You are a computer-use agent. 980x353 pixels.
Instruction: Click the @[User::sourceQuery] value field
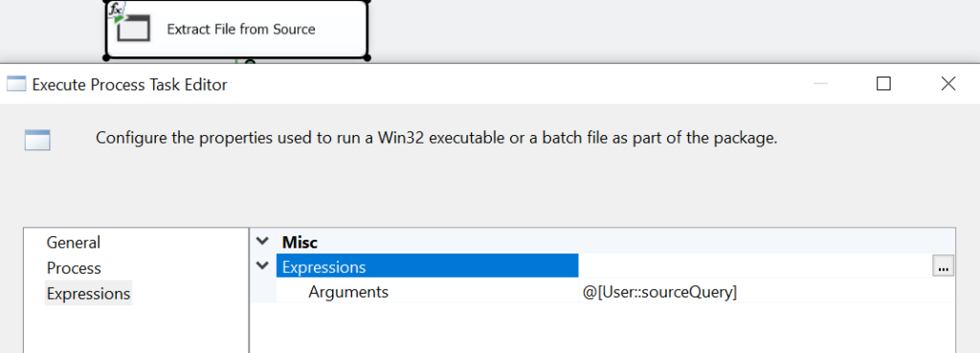click(768, 292)
